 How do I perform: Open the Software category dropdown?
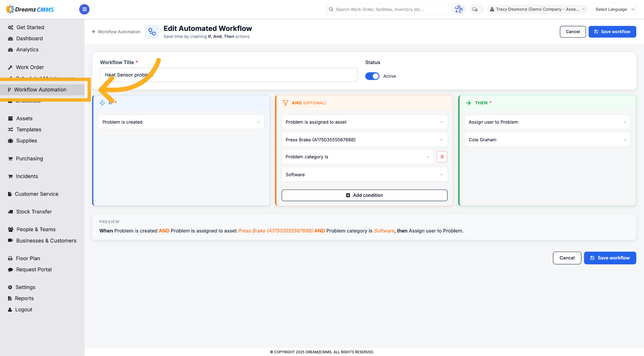pos(365,174)
